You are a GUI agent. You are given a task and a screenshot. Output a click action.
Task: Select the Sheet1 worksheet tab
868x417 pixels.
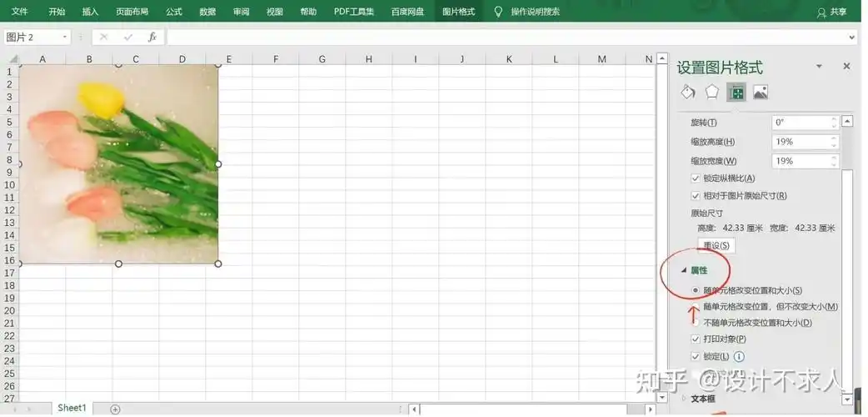pos(72,408)
